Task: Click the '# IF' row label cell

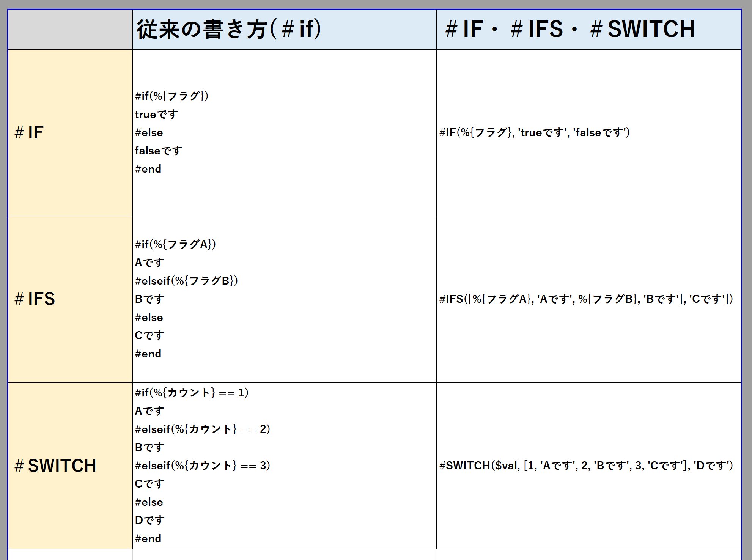Action: click(x=70, y=132)
